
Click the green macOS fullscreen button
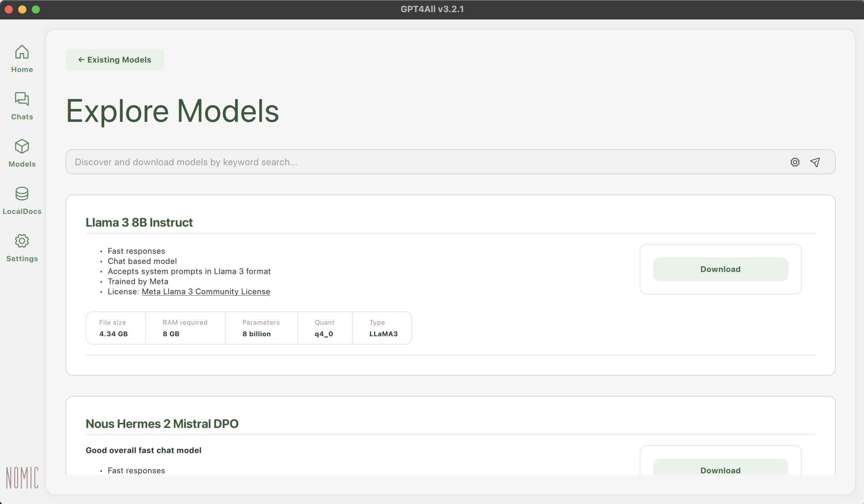(x=36, y=9)
